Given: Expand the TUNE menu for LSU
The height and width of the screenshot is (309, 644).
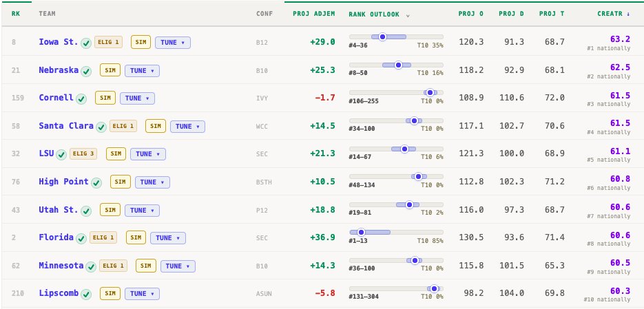Looking at the screenshot, I should [148, 154].
